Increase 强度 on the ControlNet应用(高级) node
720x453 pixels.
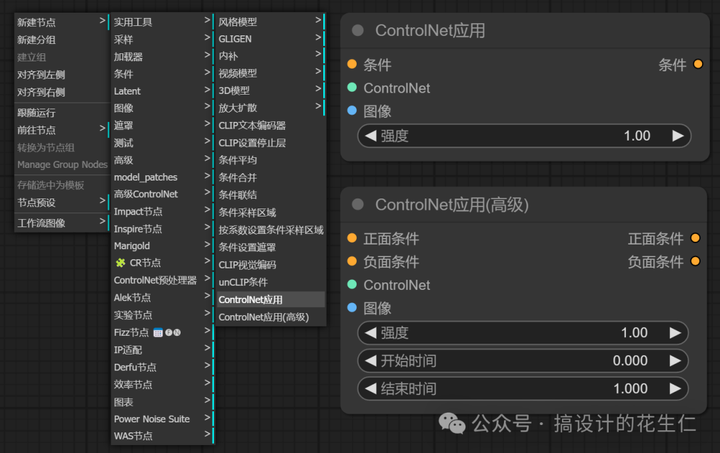click(675, 333)
